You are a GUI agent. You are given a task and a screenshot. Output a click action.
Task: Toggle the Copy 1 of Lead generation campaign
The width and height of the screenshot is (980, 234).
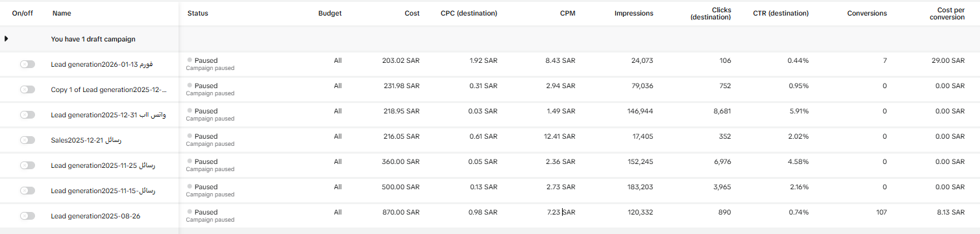[27, 89]
